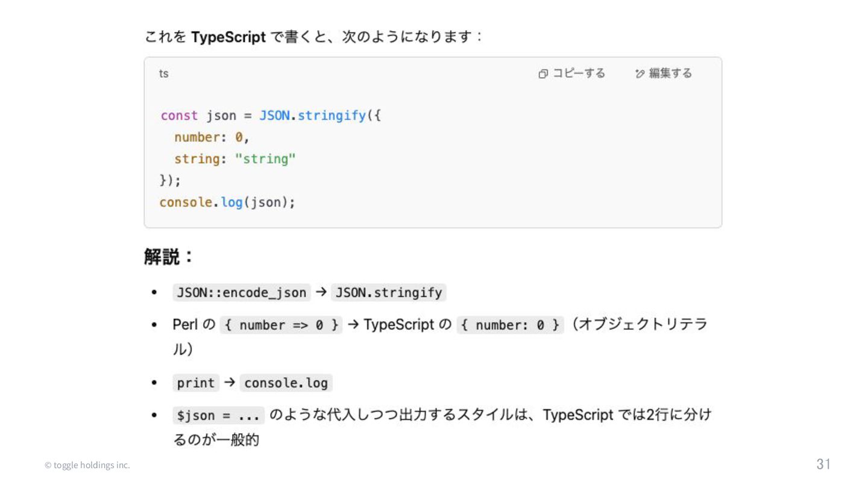The width and height of the screenshot is (868, 488).
Task: Select the JSON::encode_json inline code chip
Action: click(x=241, y=293)
